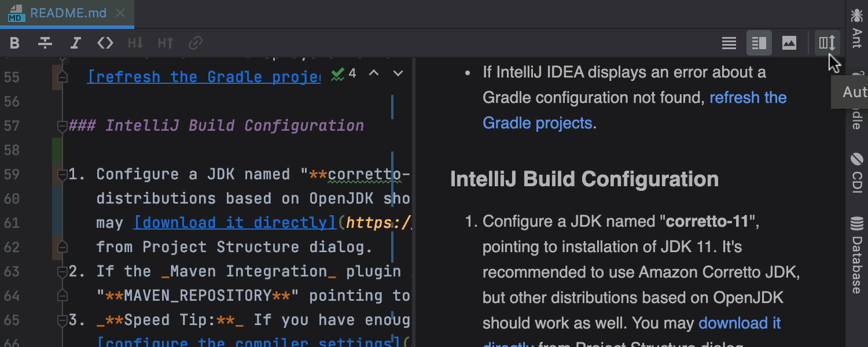Open 'refresh the Gradle projects' preview link
The height and width of the screenshot is (347, 868).
tap(635, 110)
